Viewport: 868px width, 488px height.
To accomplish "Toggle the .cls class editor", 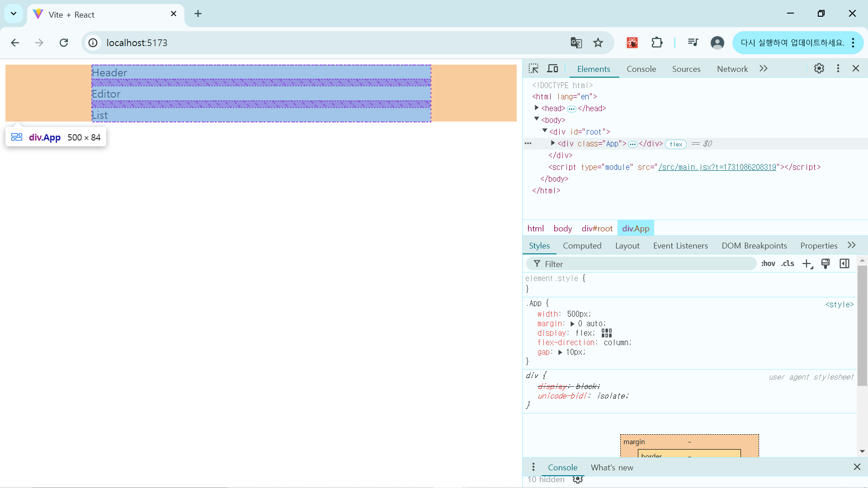I will point(788,263).
